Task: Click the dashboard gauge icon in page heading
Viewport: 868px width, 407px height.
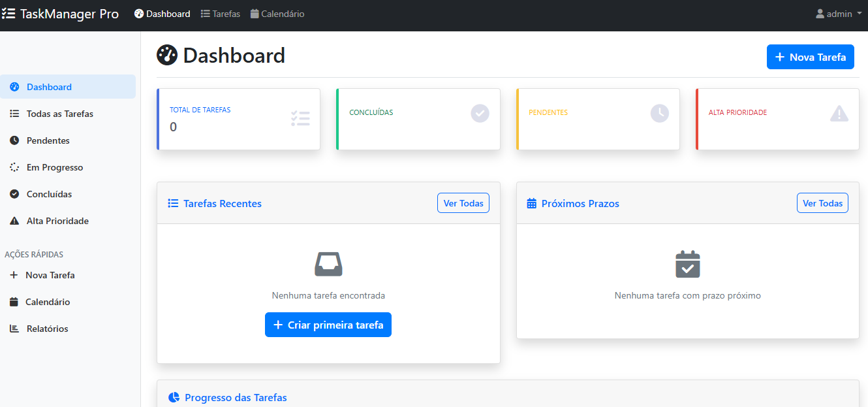Action: pos(167,55)
